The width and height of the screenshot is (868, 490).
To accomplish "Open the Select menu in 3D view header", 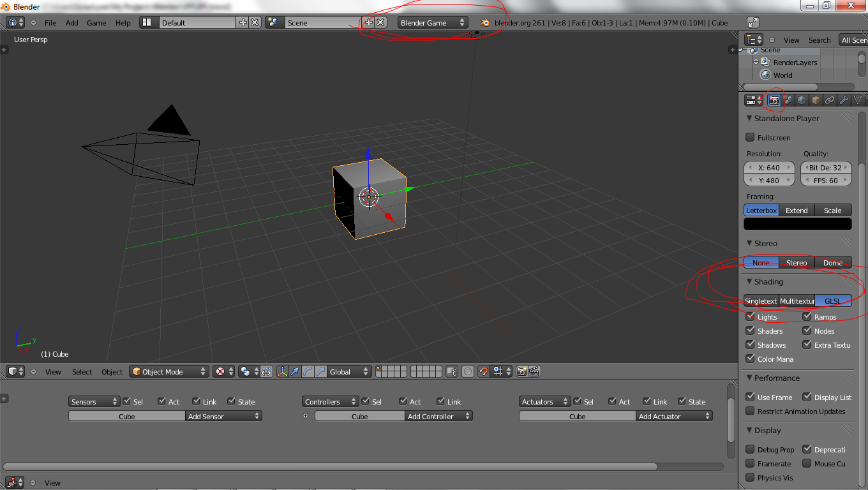I will pyautogui.click(x=82, y=372).
